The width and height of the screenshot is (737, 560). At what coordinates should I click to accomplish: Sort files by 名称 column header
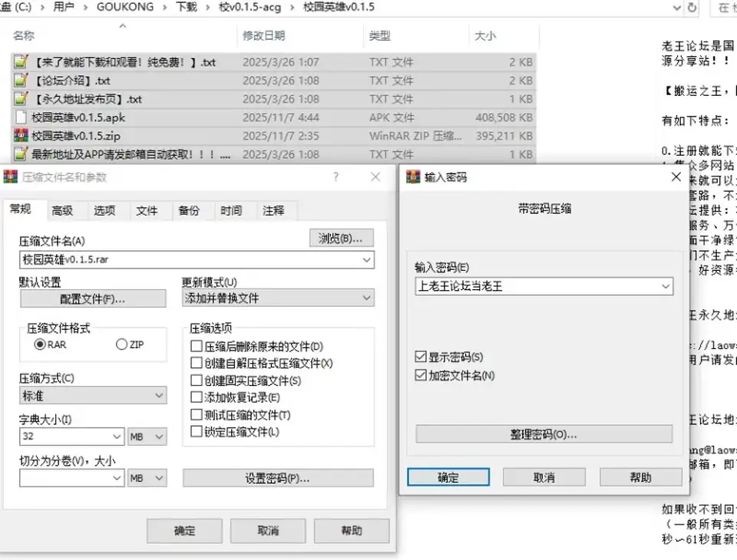tap(24, 36)
